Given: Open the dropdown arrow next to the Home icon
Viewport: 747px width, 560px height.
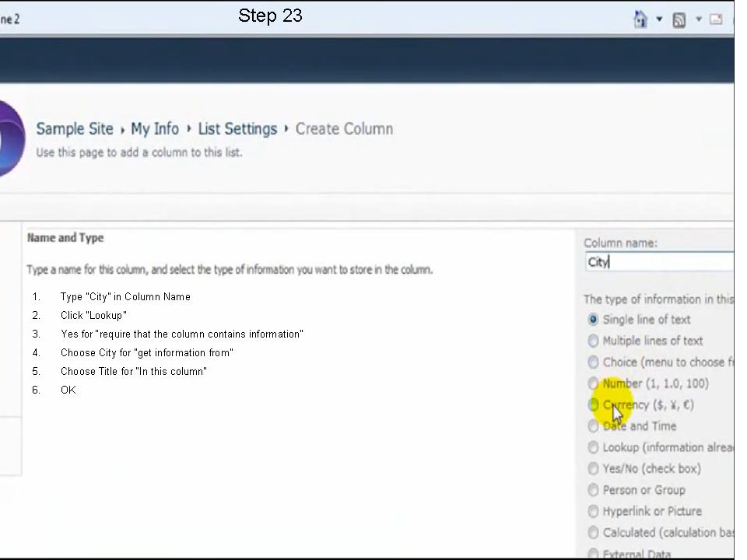Looking at the screenshot, I should click(x=658, y=19).
